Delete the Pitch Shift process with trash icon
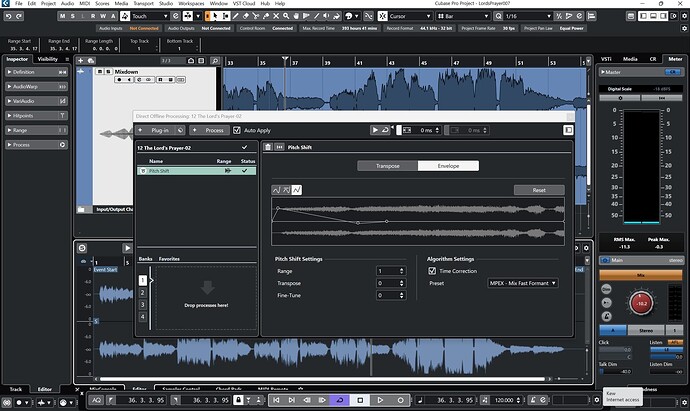 click(268, 147)
